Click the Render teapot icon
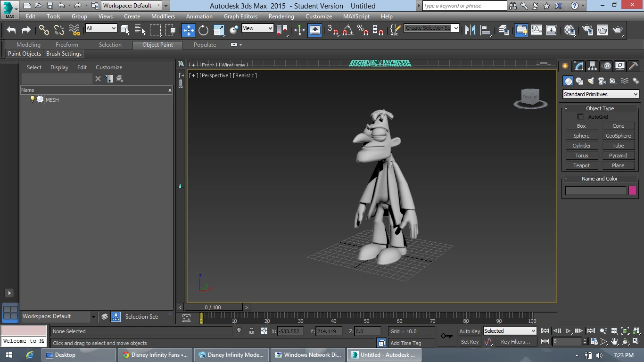This screenshot has width=644, height=362. tap(618, 30)
